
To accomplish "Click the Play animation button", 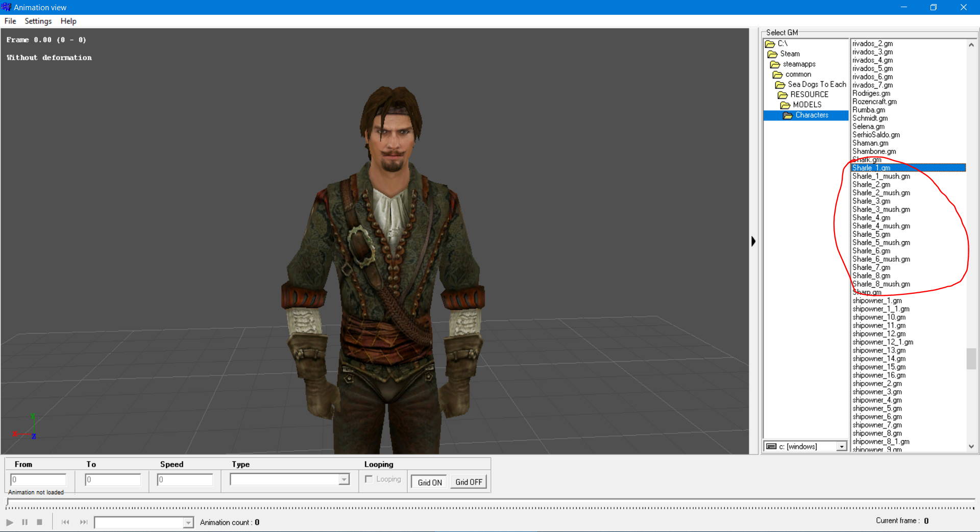I will tap(10, 522).
